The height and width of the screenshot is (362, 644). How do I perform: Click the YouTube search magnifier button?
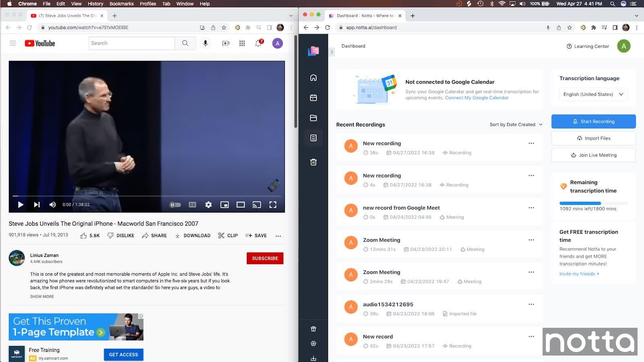click(185, 43)
